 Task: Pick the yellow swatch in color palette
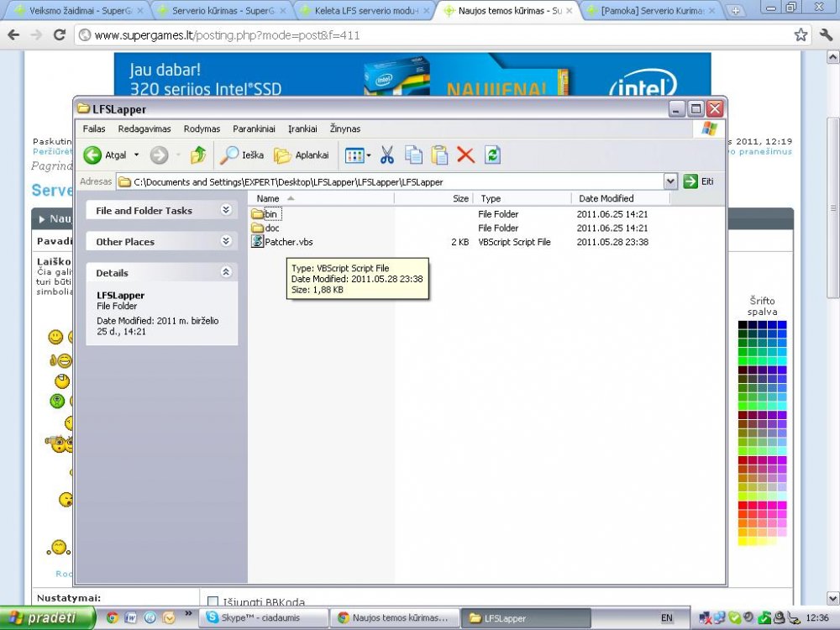coord(743,542)
